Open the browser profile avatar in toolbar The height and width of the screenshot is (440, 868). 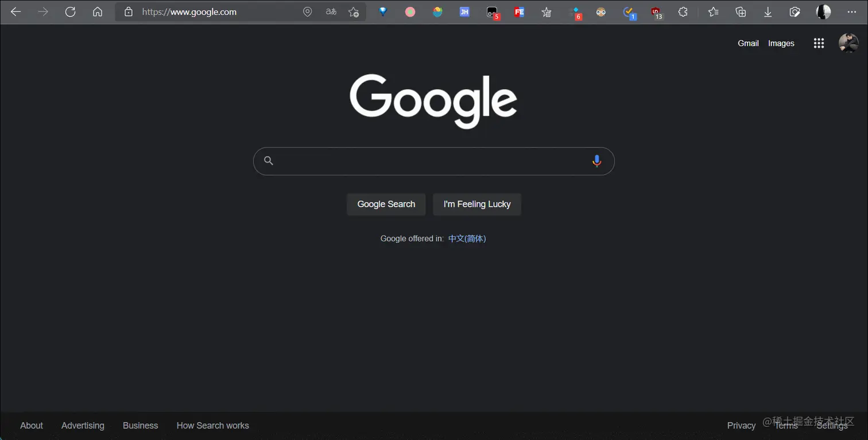tap(823, 11)
